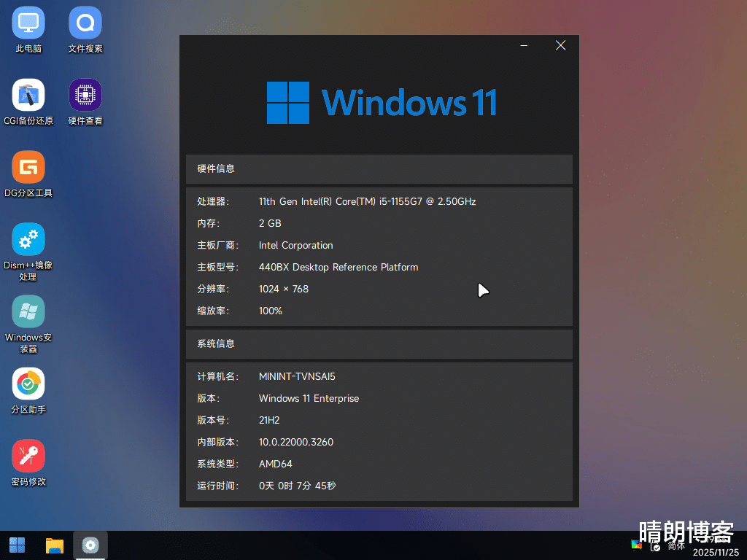747x560 pixels.
Task: Click the 内部版本 label
Action: click(217, 443)
